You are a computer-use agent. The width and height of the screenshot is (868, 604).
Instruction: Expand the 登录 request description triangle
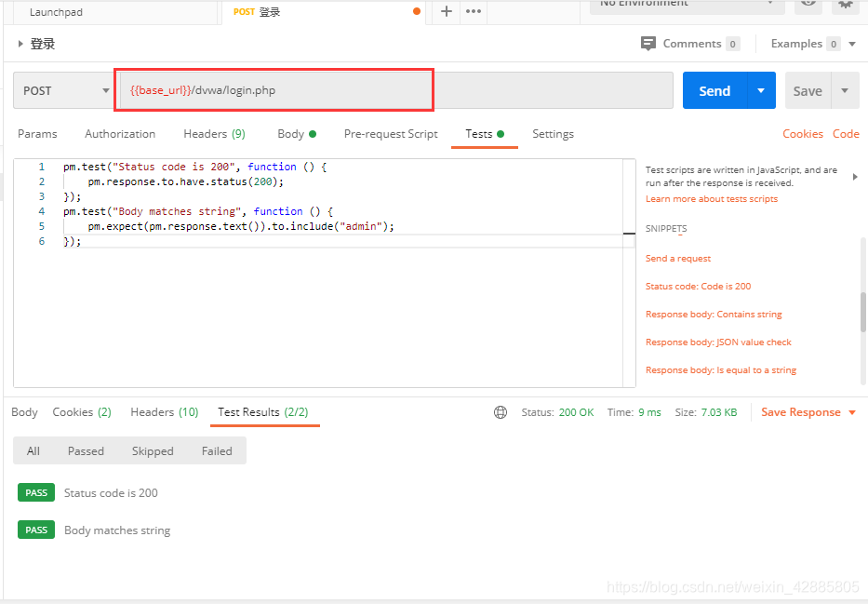[x=20, y=44]
